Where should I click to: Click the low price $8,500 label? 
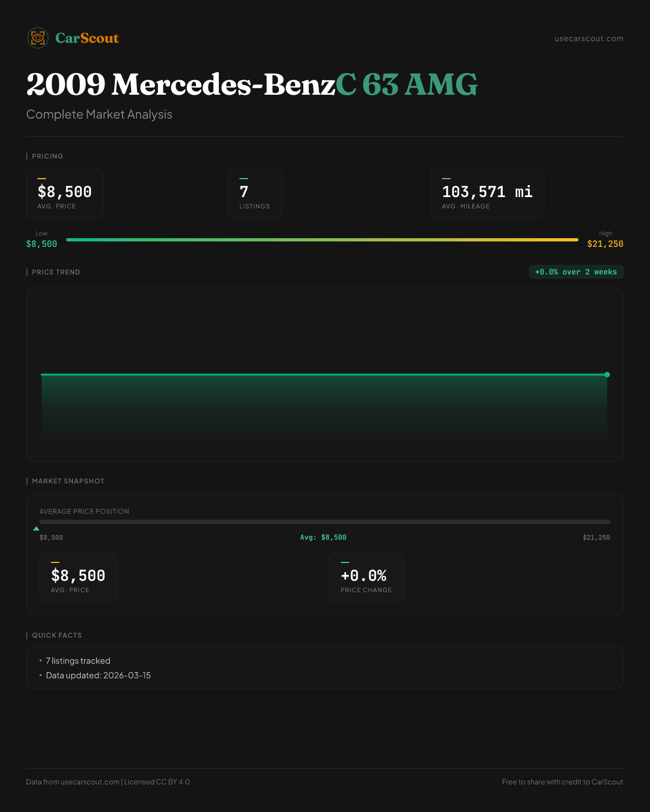42,244
